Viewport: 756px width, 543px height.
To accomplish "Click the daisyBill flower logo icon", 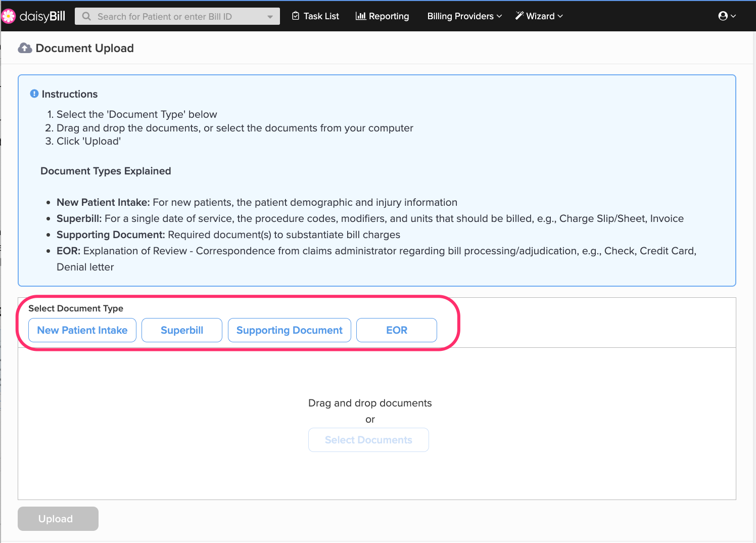I will [9, 16].
